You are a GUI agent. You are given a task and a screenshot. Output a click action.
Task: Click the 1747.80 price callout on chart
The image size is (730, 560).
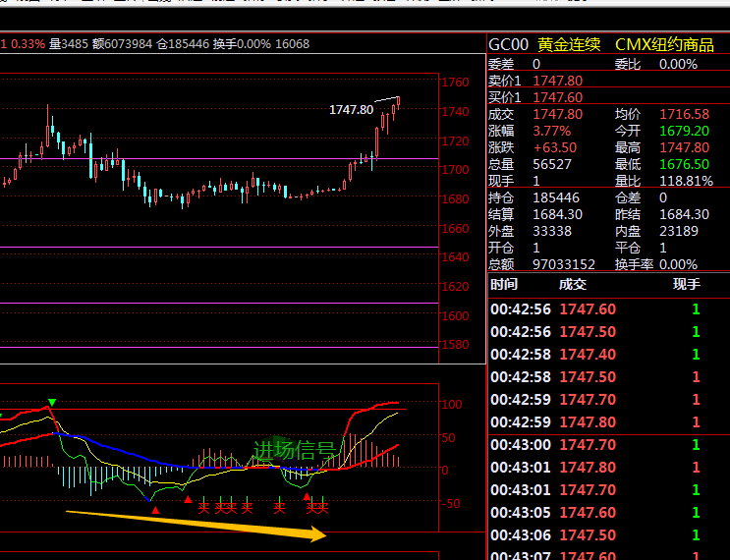[x=351, y=110]
